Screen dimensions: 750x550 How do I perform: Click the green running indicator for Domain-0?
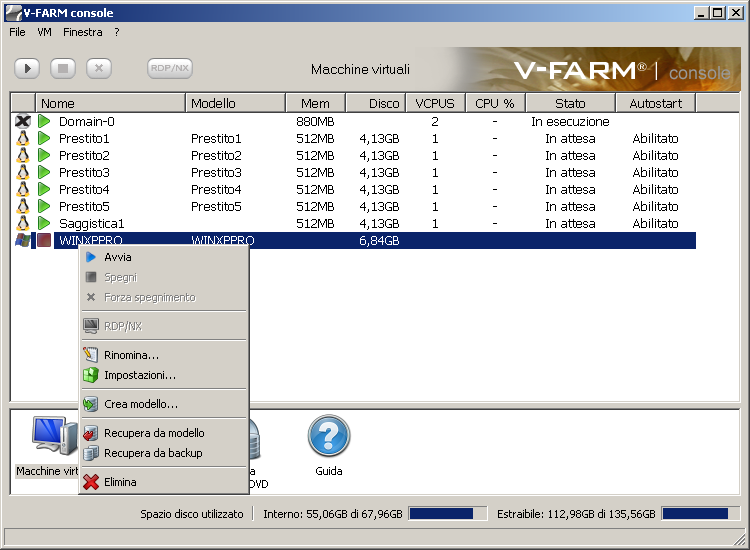click(44, 121)
